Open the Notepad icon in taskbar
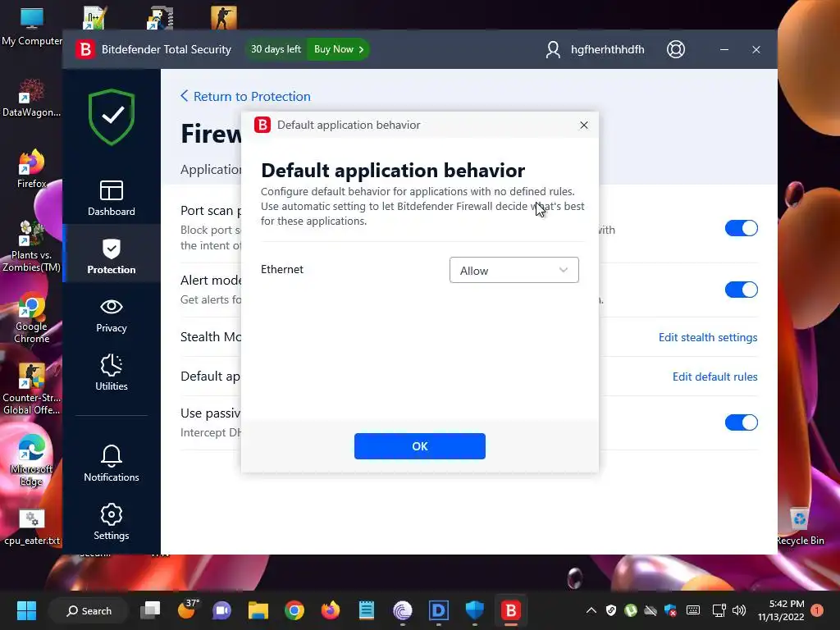Screen dimensions: 840x630 click(367, 610)
